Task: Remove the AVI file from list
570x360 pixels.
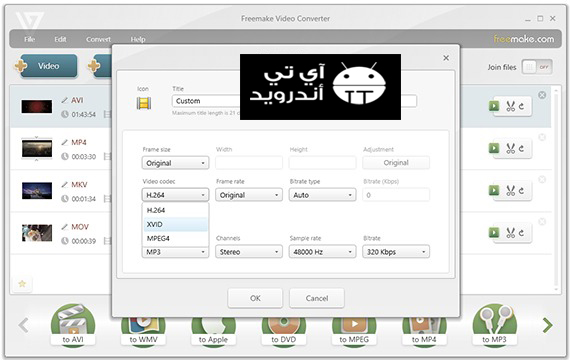Action: coord(542,95)
